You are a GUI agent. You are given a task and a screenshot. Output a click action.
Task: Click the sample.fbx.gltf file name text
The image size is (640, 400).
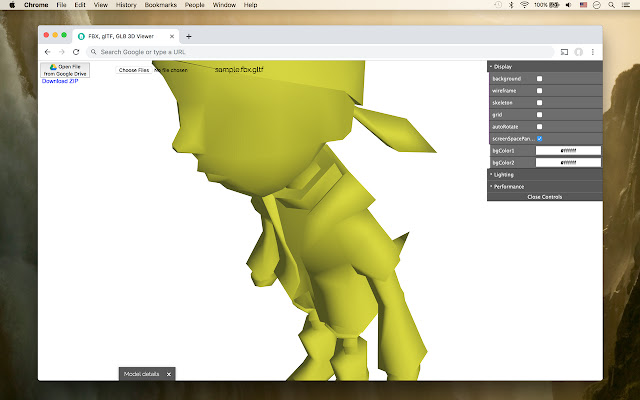click(239, 70)
